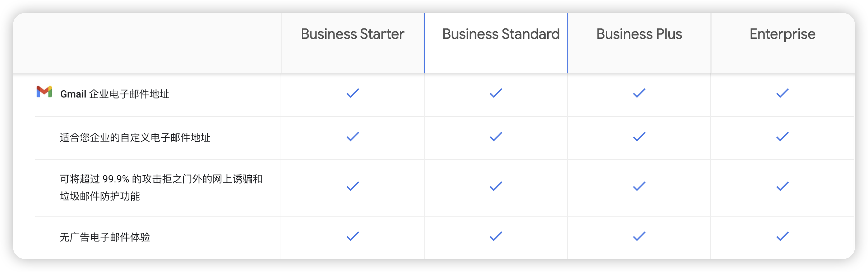Click the Gmail logo icon

(44, 92)
